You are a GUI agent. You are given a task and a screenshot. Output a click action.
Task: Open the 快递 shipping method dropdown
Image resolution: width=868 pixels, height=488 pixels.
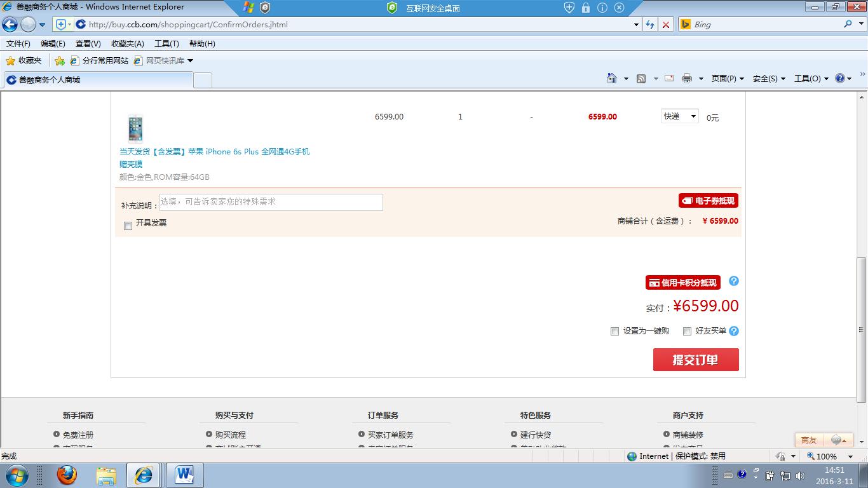click(x=680, y=116)
